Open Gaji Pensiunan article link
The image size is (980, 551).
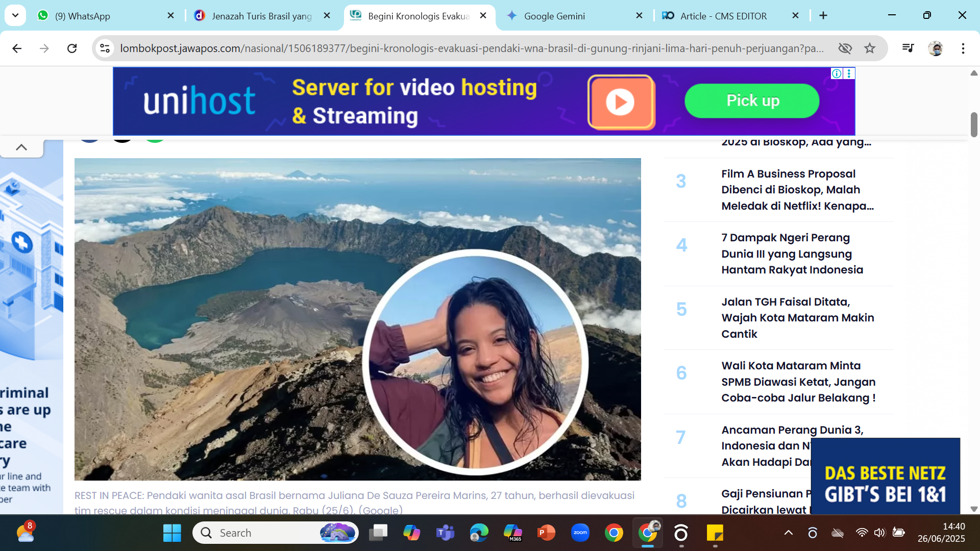(766, 502)
